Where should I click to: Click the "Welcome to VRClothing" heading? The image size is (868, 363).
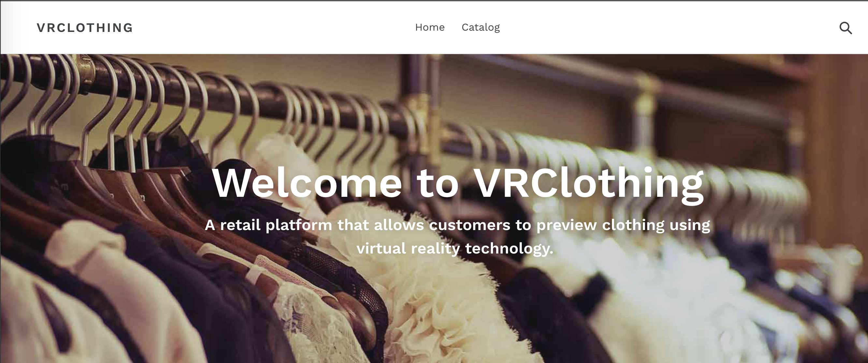click(x=458, y=184)
